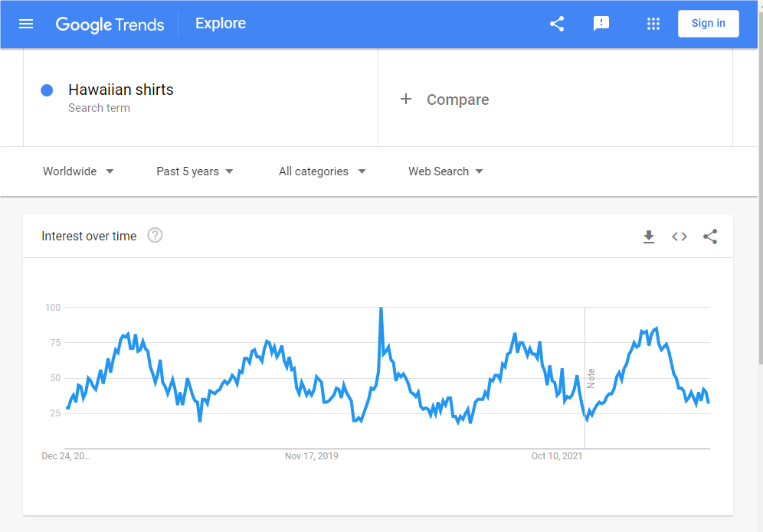Download the interest over time CSV

coord(649,237)
